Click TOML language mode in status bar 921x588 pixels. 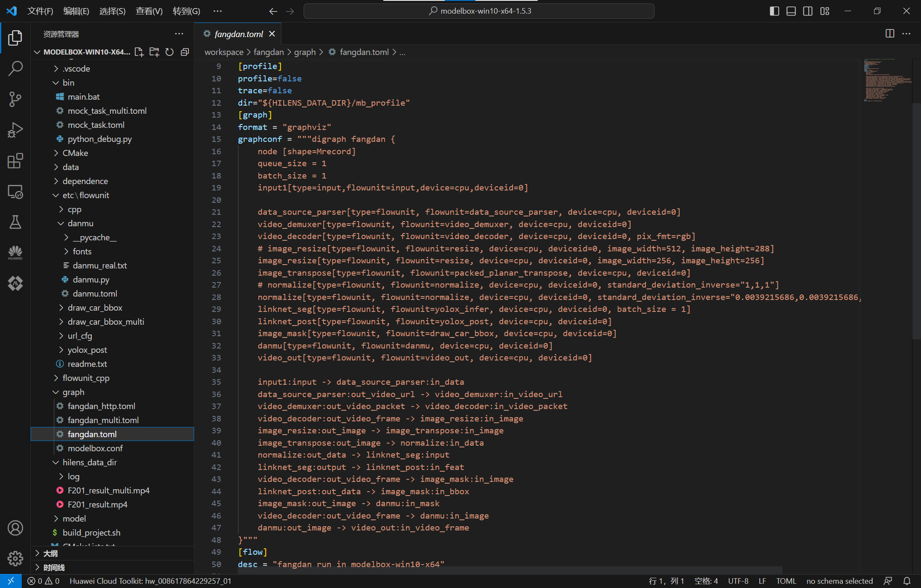click(786, 581)
